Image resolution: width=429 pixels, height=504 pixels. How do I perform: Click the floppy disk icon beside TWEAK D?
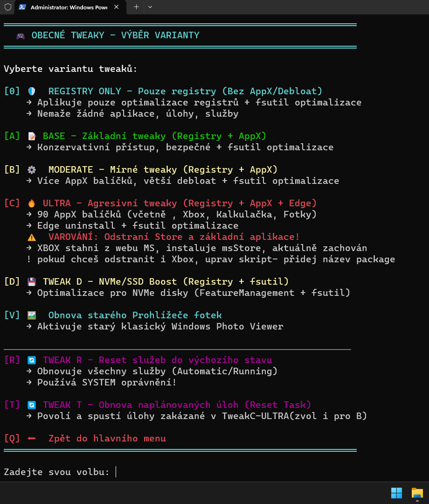[32, 282]
